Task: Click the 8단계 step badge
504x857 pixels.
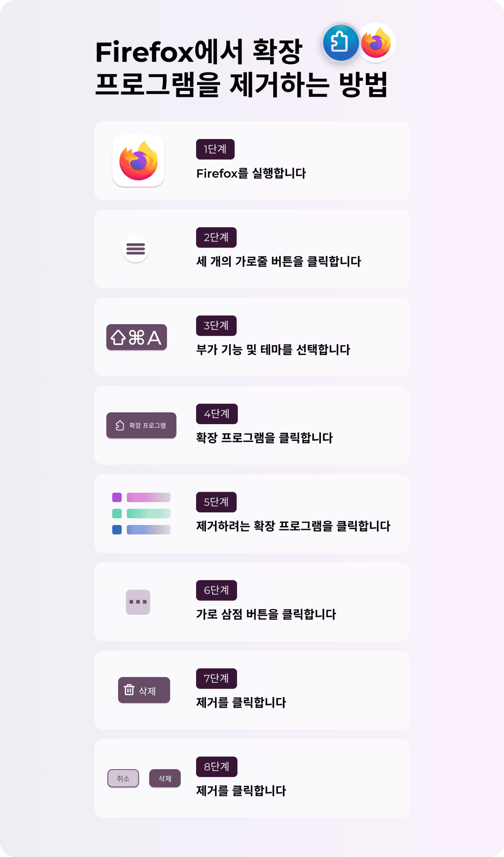Action: tap(216, 767)
